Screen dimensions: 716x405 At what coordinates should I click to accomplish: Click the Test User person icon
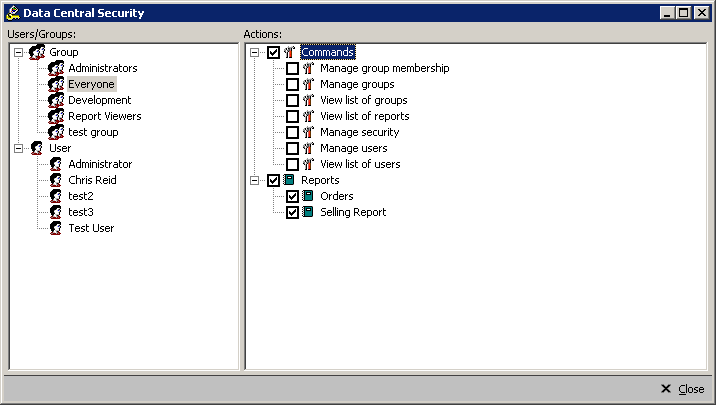[x=56, y=228]
